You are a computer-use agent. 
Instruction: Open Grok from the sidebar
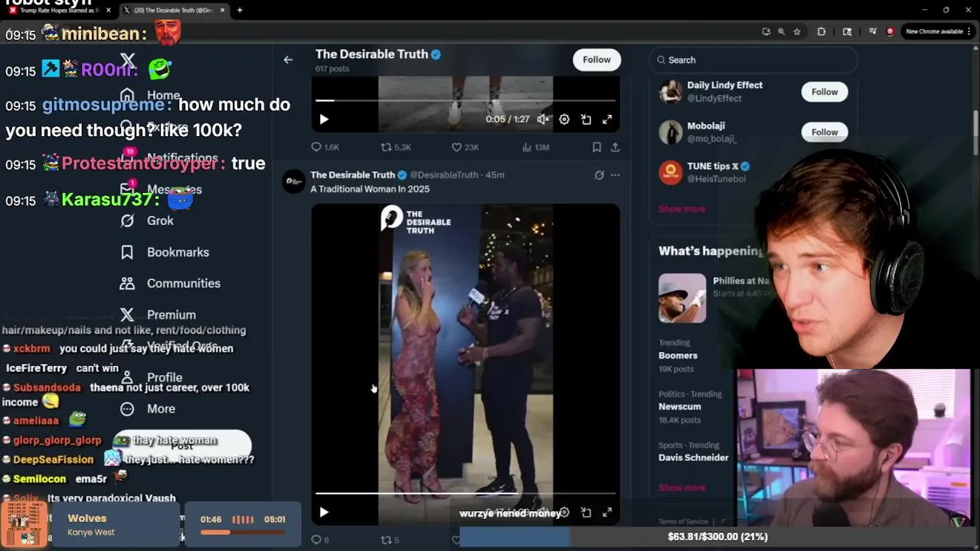pyautogui.click(x=147, y=220)
